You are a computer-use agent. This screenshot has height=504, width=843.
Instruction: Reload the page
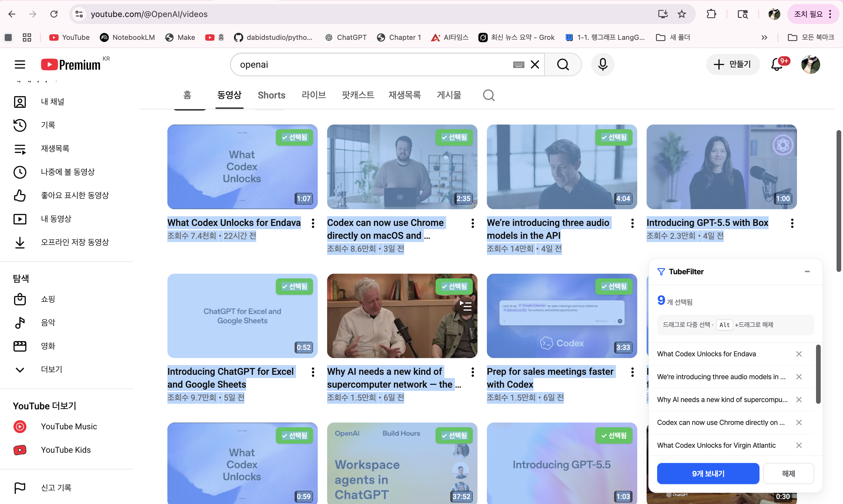(x=54, y=14)
